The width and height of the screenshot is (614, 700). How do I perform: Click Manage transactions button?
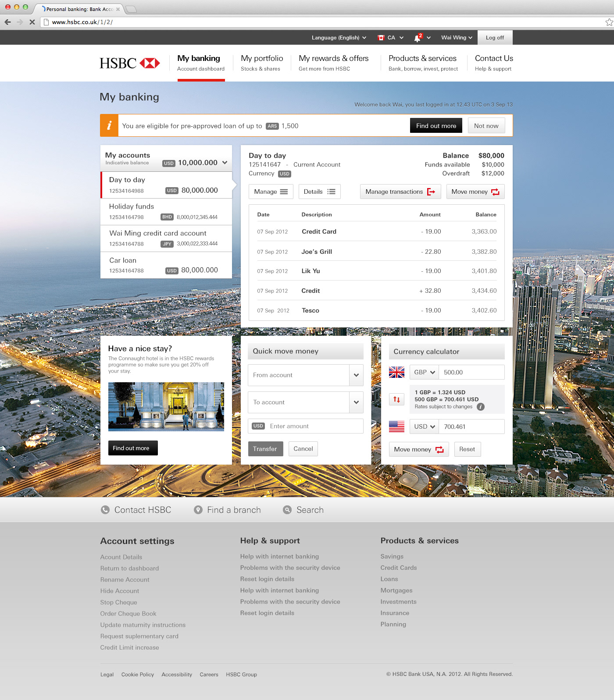tap(400, 192)
